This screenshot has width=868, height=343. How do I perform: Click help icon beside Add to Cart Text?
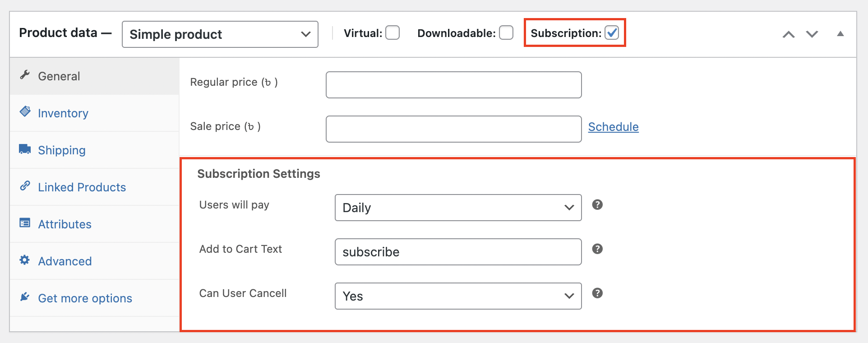(597, 249)
